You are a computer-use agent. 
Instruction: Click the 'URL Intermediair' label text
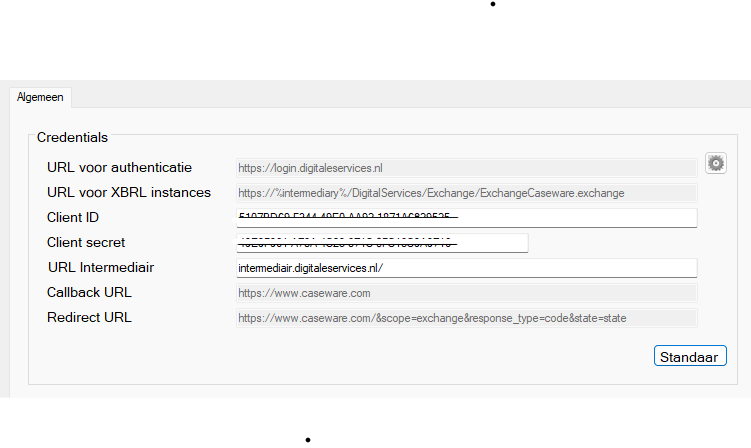tap(101, 267)
